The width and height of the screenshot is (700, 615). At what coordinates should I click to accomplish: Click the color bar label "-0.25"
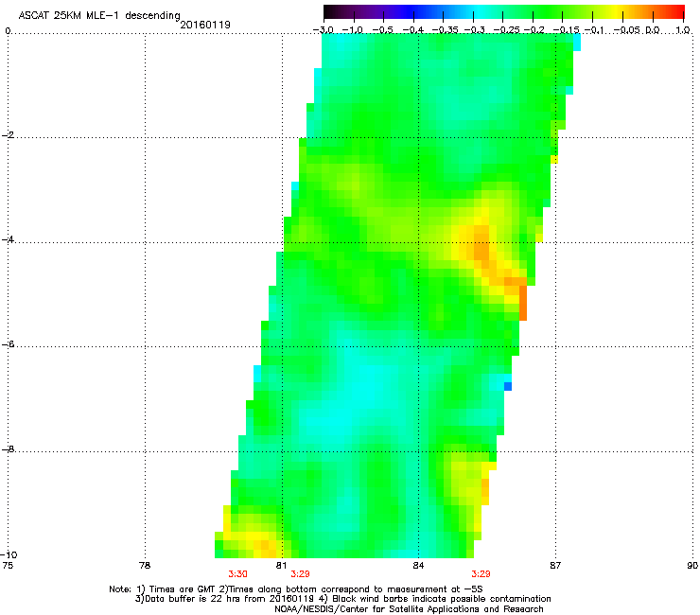pos(507,30)
